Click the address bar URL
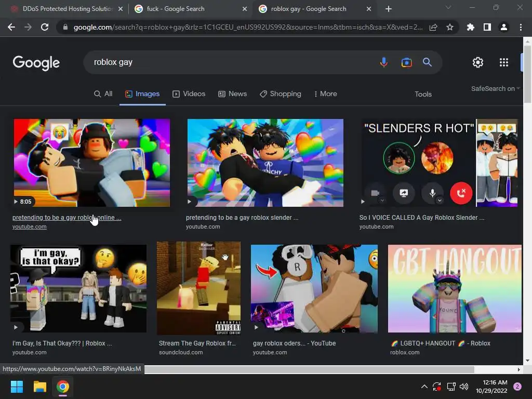The image size is (532, 399). click(x=248, y=27)
